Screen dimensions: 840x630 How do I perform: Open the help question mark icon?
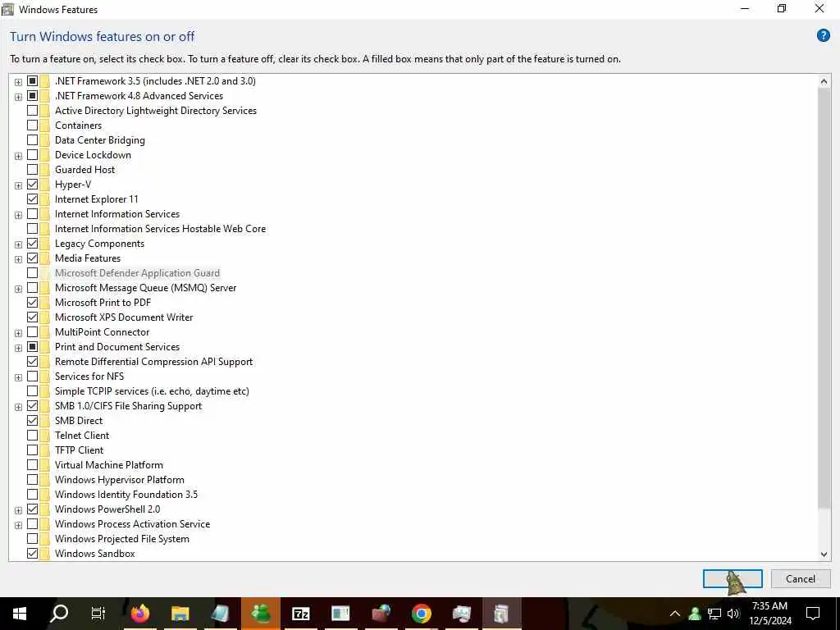point(823,36)
